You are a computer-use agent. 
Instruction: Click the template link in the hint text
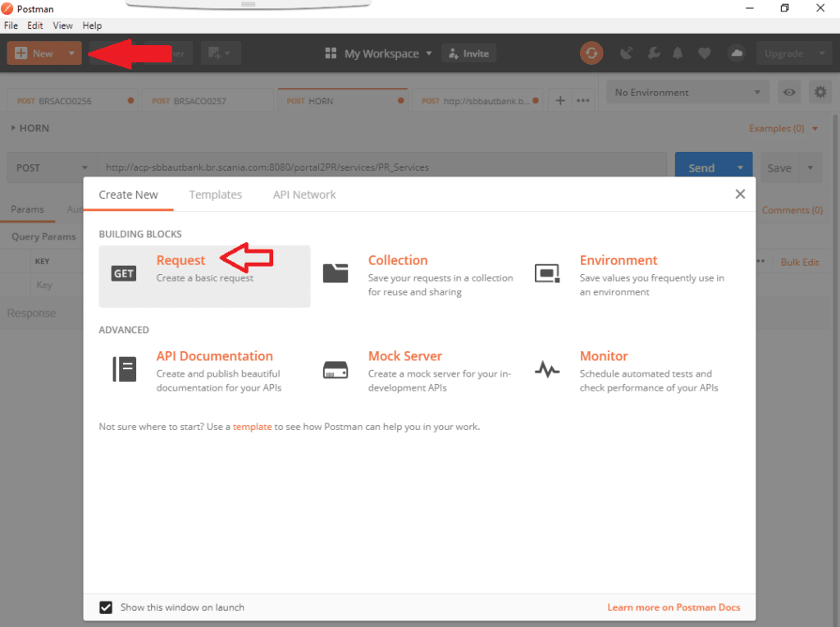tap(252, 426)
